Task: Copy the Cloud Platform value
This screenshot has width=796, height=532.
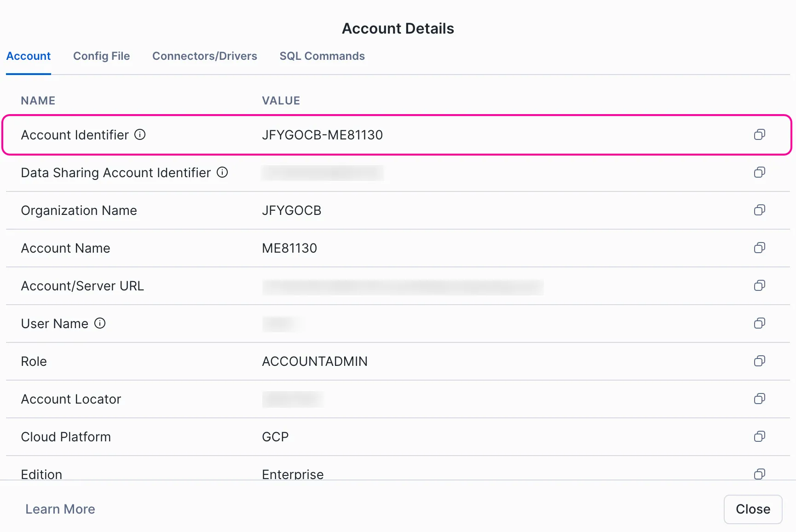Action: [x=759, y=436]
